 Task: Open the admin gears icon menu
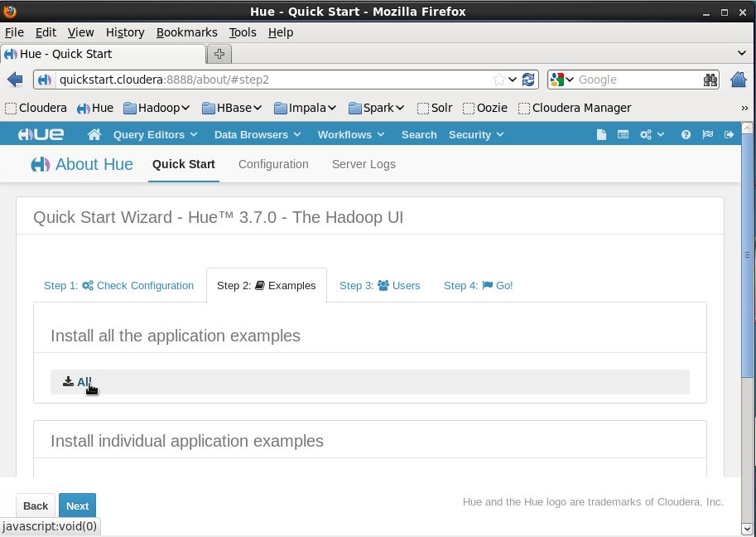652,134
